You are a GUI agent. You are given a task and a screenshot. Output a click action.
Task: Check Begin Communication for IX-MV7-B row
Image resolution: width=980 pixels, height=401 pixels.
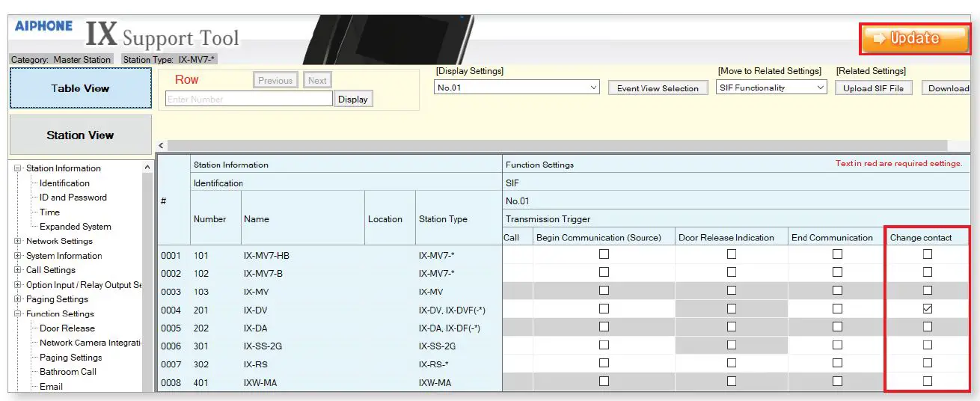[604, 272]
